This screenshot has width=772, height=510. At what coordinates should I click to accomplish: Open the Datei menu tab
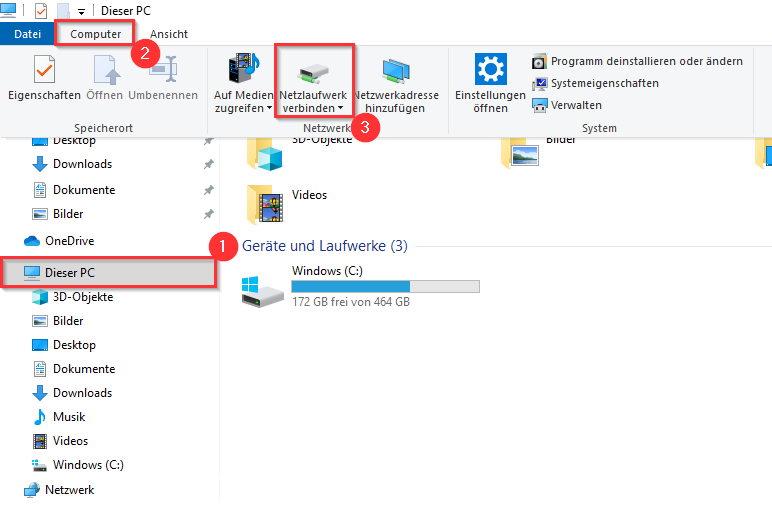27,34
